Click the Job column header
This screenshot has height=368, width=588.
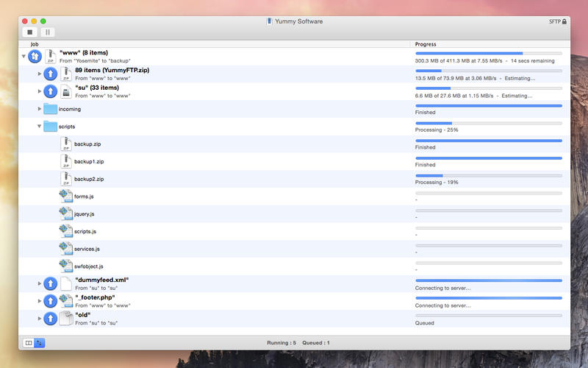(x=35, y=45)
